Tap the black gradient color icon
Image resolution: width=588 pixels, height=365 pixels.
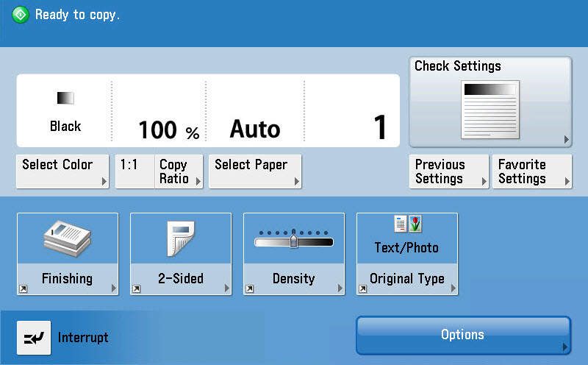point(65,98)
